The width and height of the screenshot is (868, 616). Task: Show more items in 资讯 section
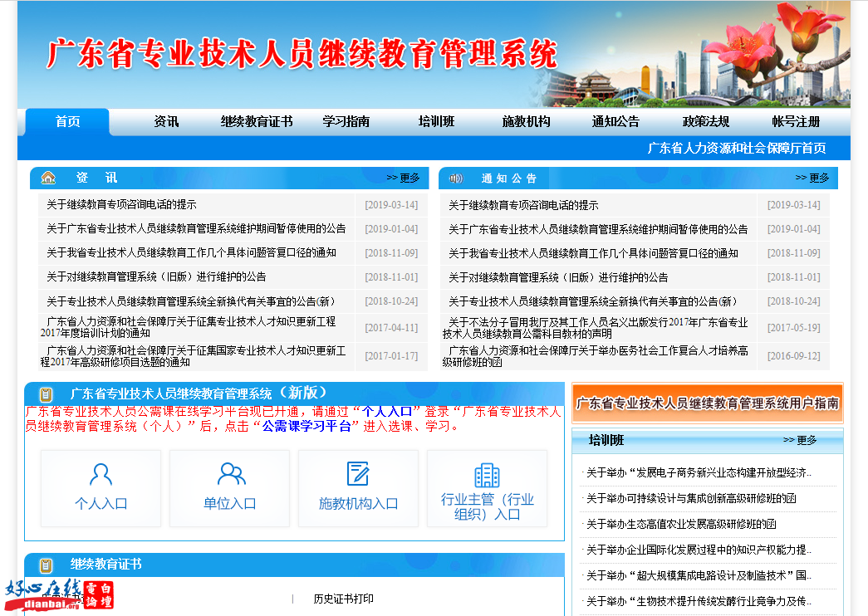click(x=403, y=178)
